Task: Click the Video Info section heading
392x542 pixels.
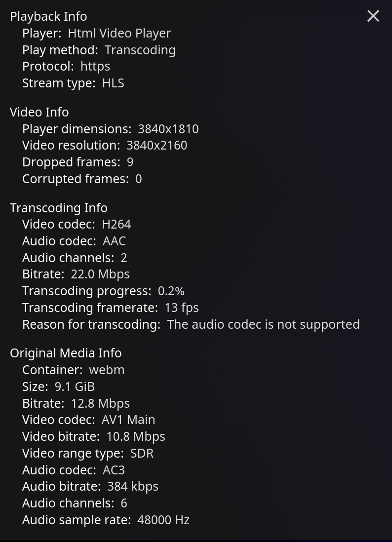Action: [x=39, y=112]
